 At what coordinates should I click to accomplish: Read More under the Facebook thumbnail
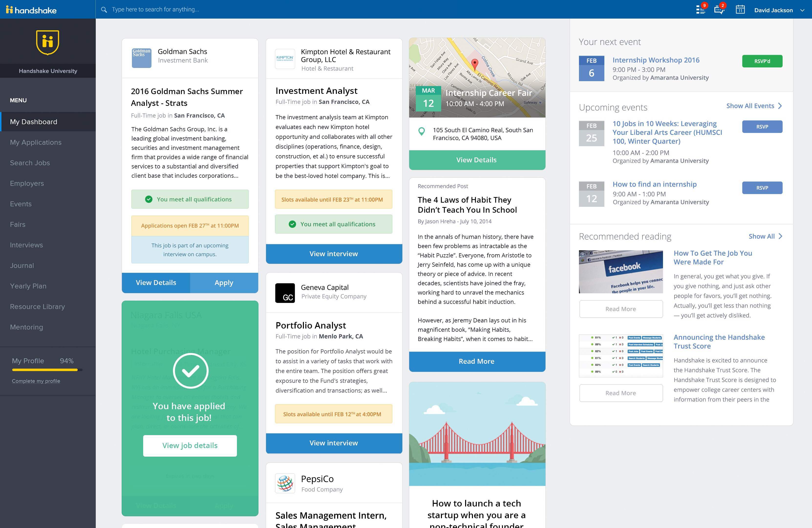click(x=620, y=309)
